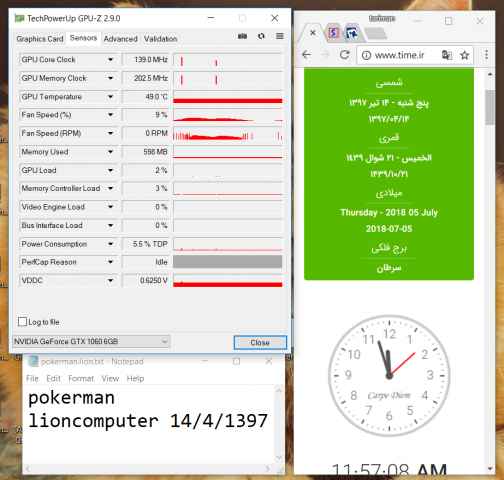The image size is (504, 480).
Task: Enable the Log to file checkbox
Action: (x=22, y=322)
